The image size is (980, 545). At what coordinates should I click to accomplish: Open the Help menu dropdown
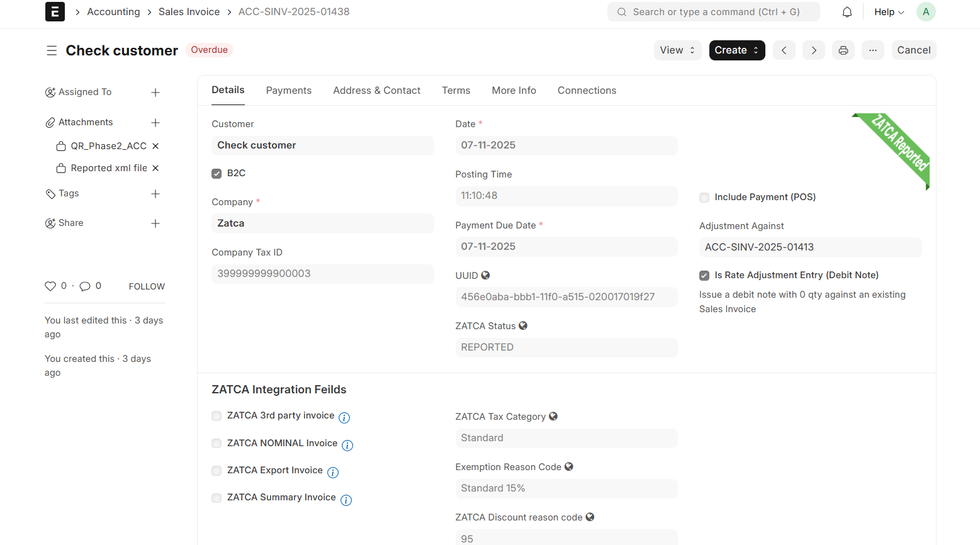tap(889, 12)
